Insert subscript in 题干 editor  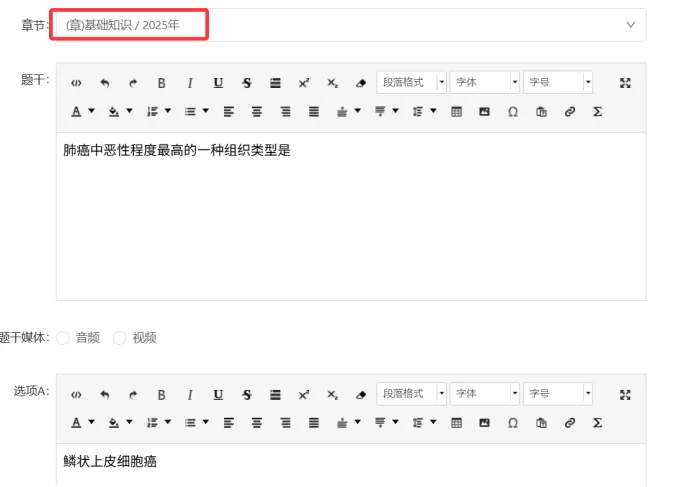click(x=332, y=83)
